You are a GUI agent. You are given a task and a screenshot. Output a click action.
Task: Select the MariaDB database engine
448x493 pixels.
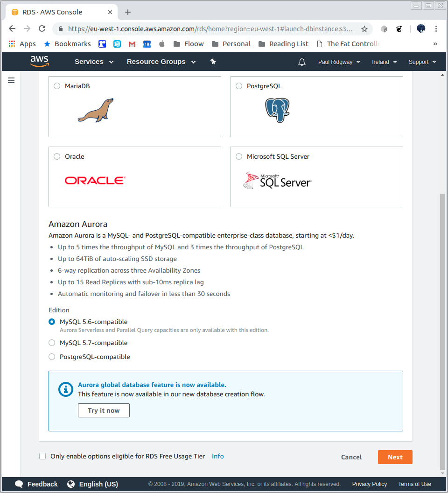coord(56,86)
